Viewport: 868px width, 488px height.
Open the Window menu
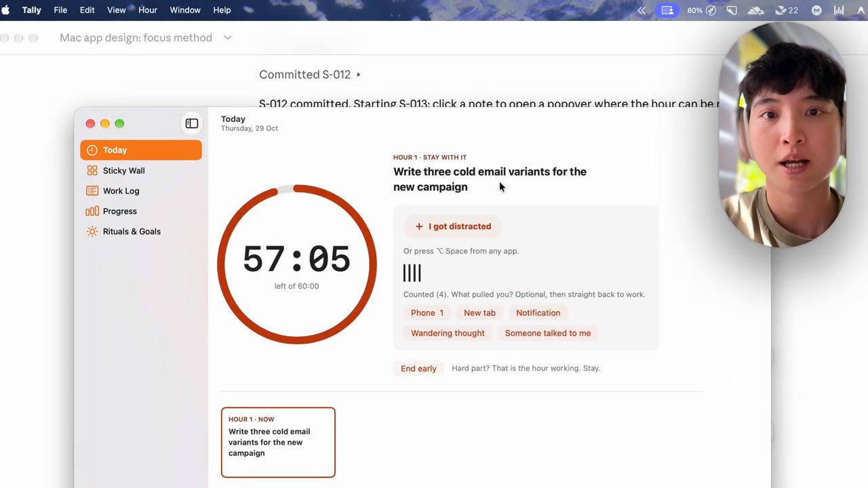[x=185, y=10]
